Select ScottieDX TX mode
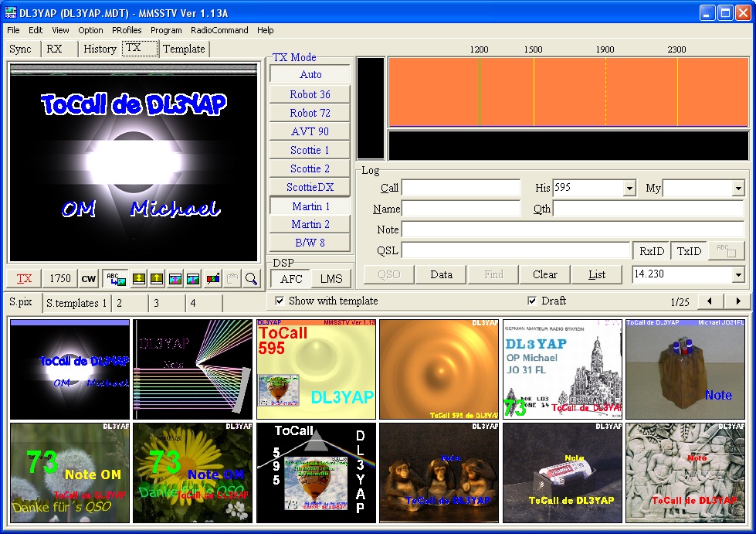756x534 pixels. pos(310,187)
